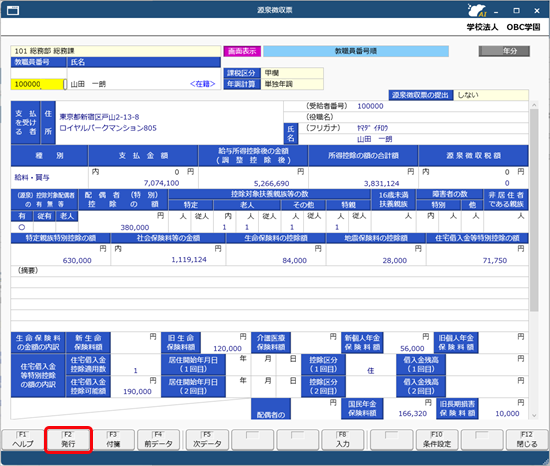Click the life insurance deduction 84,000
The image size is (550, 466).
294,261
